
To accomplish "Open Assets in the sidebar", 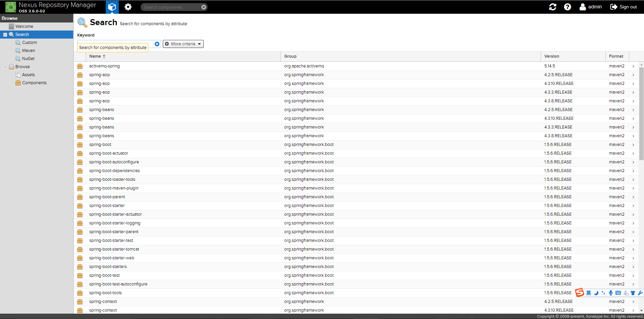I will tap(29, 75).
